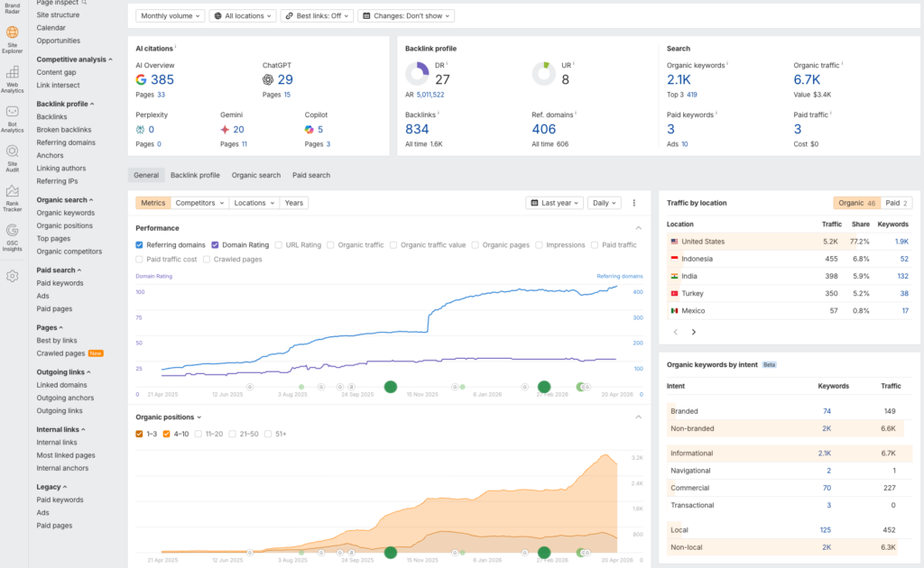Enable the 11–20 positions checkbox
Viewport: 924px width, 568px height.
tap(198, 434)
